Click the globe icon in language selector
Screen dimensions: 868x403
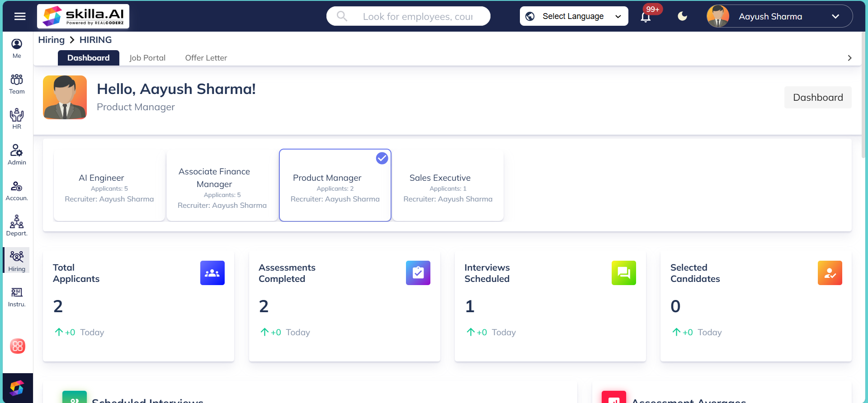tap(530, 16)
